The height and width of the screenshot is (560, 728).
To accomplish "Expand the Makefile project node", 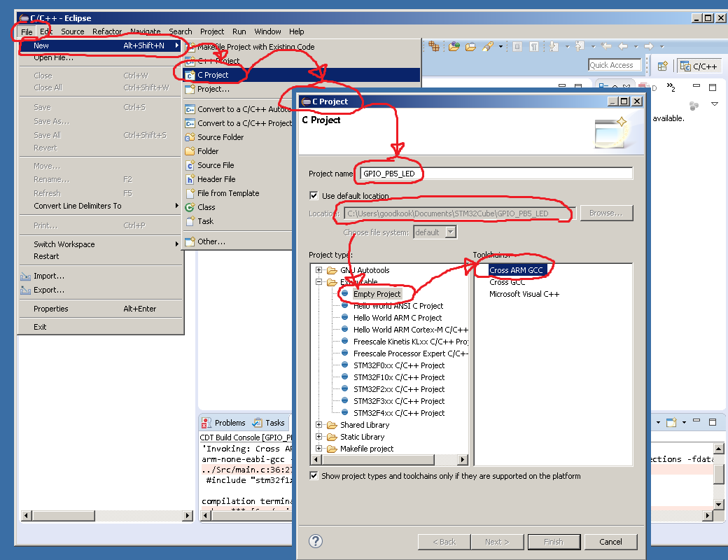I will 319,448.
